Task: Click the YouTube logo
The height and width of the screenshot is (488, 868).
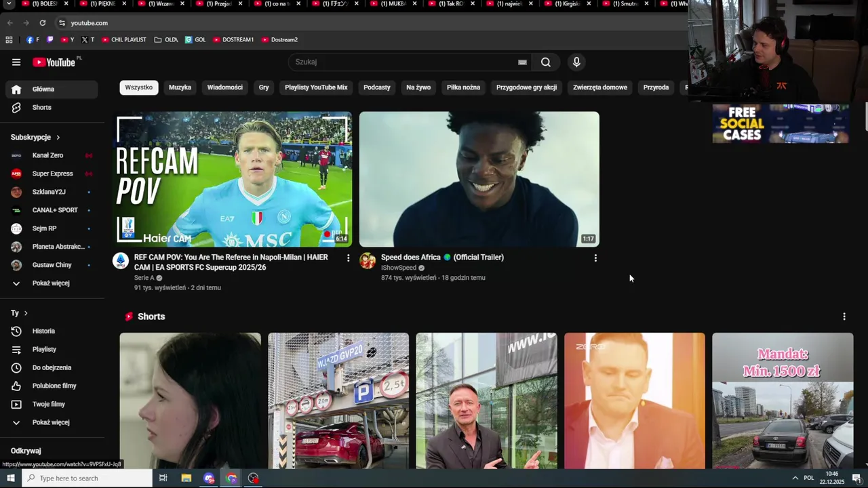Action: 54,62
